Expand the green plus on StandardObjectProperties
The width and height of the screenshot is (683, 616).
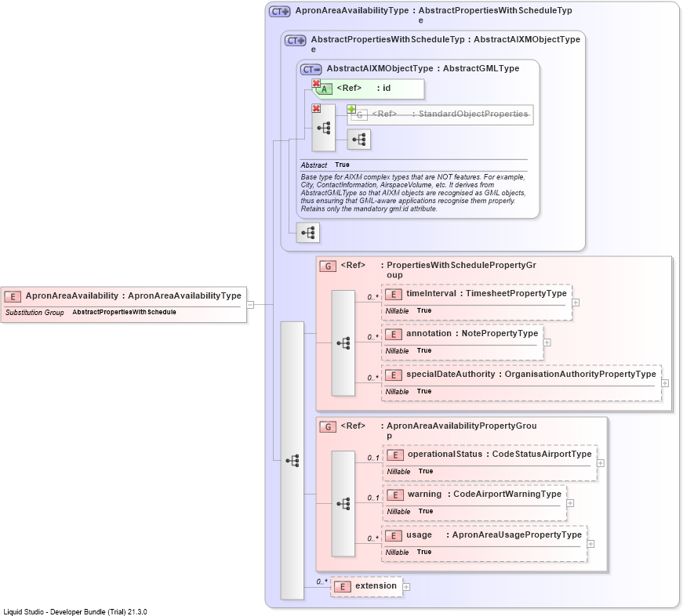[351, 109]
